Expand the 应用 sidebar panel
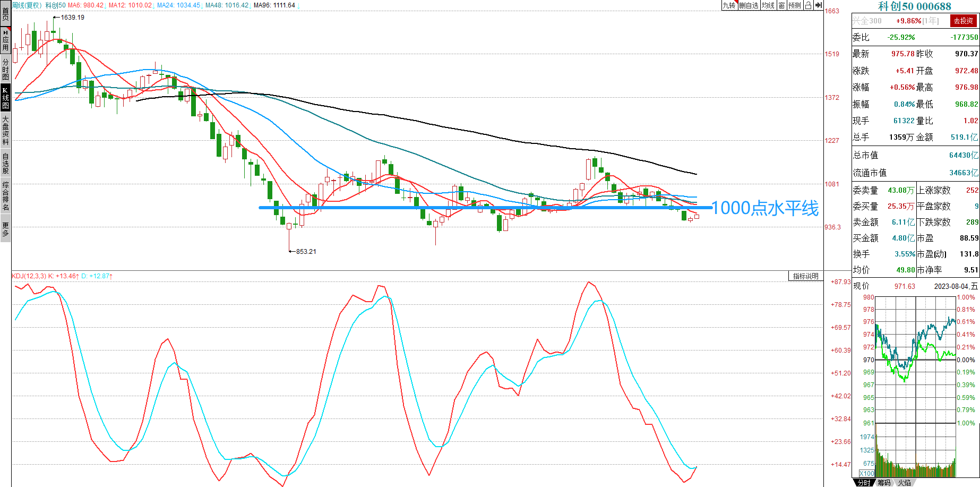Image resolution: width=980 pixels, height=487 pixels. (x=5, y=40)
